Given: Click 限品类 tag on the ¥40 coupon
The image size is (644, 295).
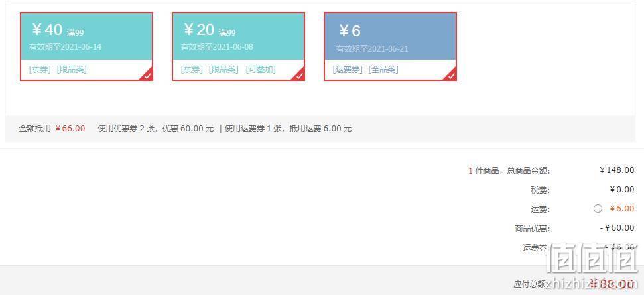Looking at the screenshot, I should pos(72,70).
